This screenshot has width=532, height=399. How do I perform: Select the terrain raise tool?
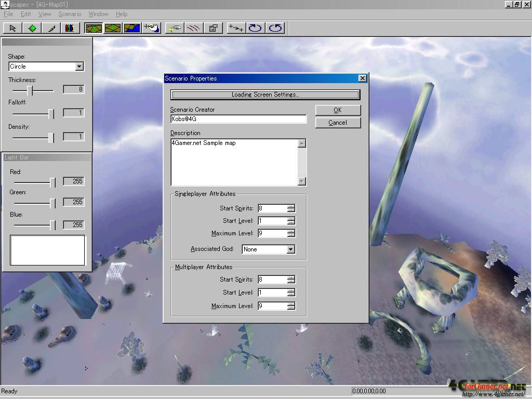94,28
